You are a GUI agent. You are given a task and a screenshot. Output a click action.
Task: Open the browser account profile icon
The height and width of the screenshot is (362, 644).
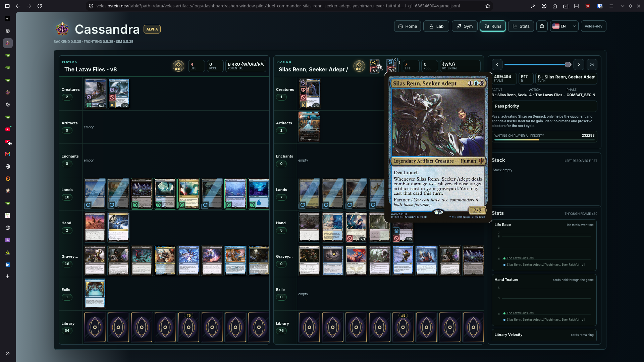(544, 6)
